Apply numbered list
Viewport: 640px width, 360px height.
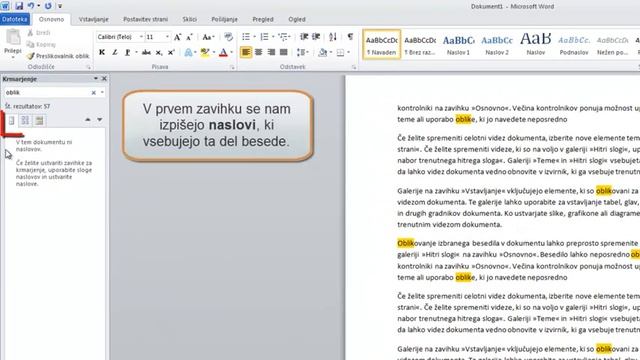click(x=264, y=37)
